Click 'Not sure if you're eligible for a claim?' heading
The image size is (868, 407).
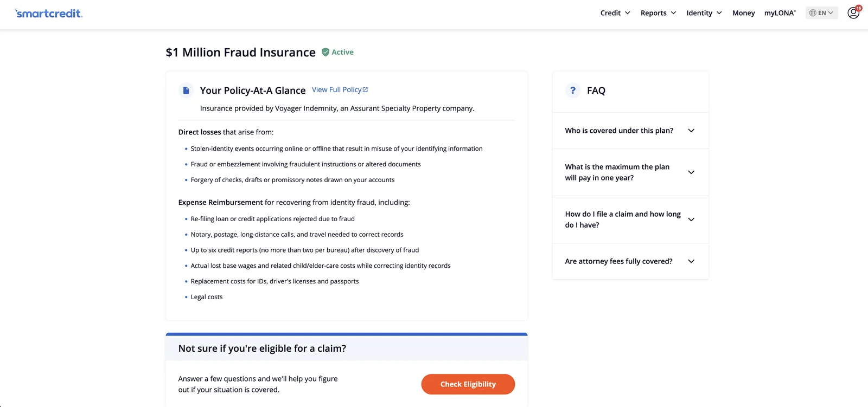click(262, 348)
